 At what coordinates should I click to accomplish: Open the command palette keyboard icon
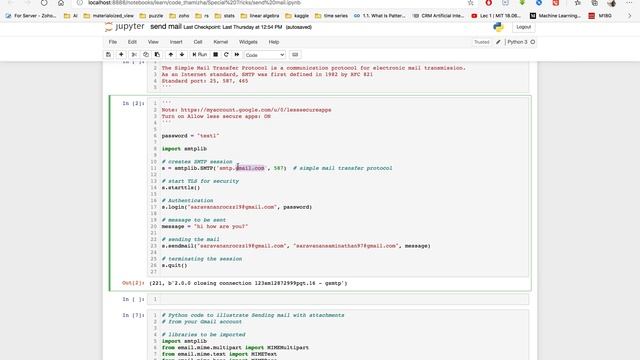click(x=295, y=55)
